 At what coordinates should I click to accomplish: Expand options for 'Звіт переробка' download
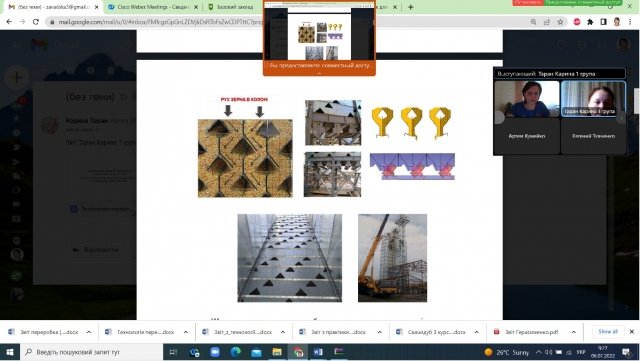click(x=89, y=332)
